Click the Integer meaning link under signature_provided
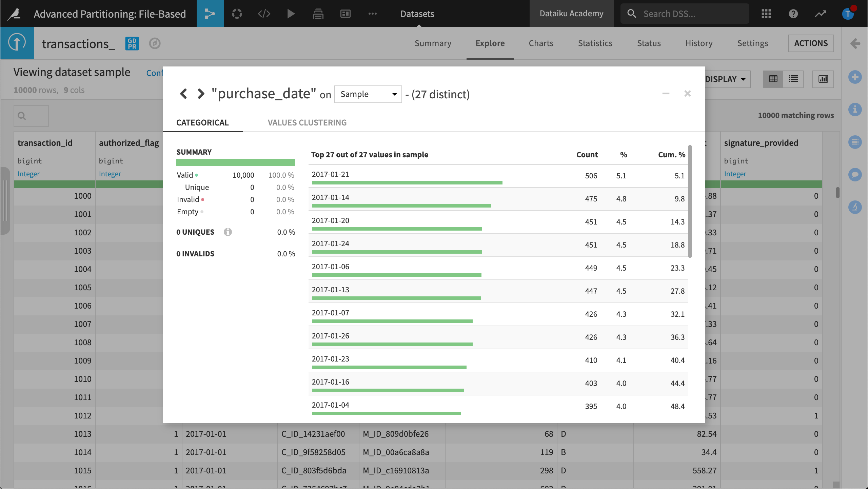Image resolution: width=868 pixels, height=489 pixels. click(735, 174)
